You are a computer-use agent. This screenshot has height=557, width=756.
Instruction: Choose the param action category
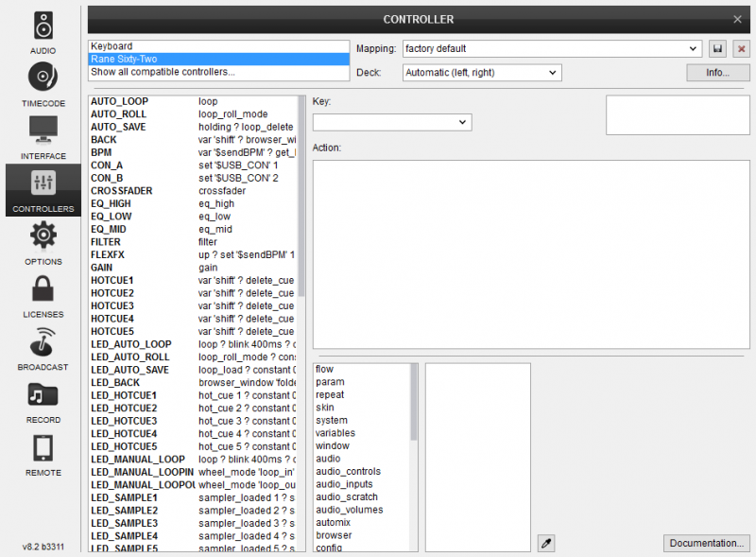coord(362,382)
